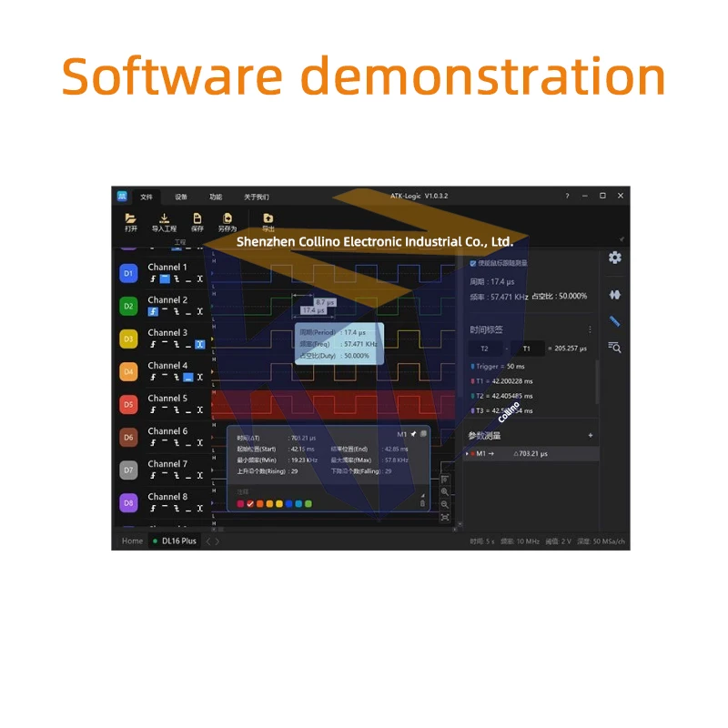Viewport: 728px width, 728px height.
Task: Toggle Channel 4 low-level trigger
Action: click(x=188, y=377)
